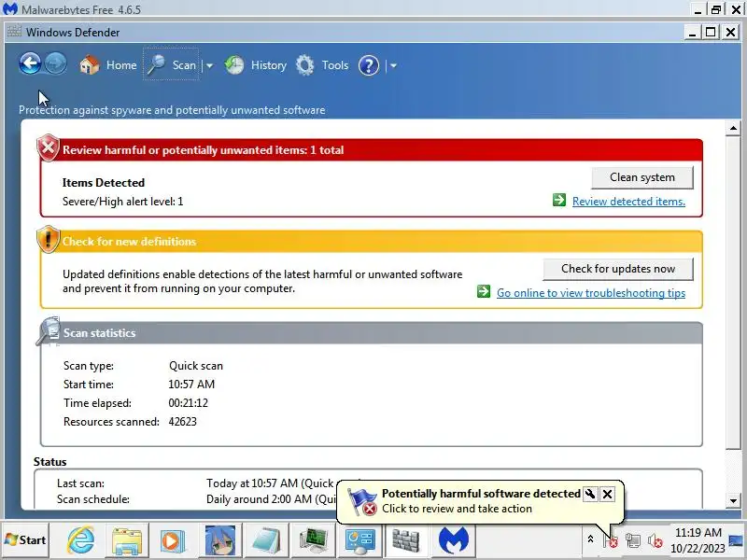Click the blue Help question mark icon
Screen dimensions: 747x560
coord(368,65)
